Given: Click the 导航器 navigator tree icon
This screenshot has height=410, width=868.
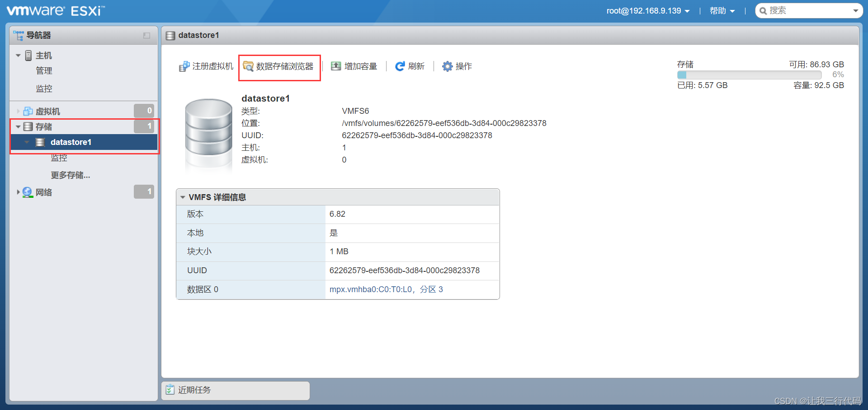Looking at the screenshot, I should [x=19, y=35].
